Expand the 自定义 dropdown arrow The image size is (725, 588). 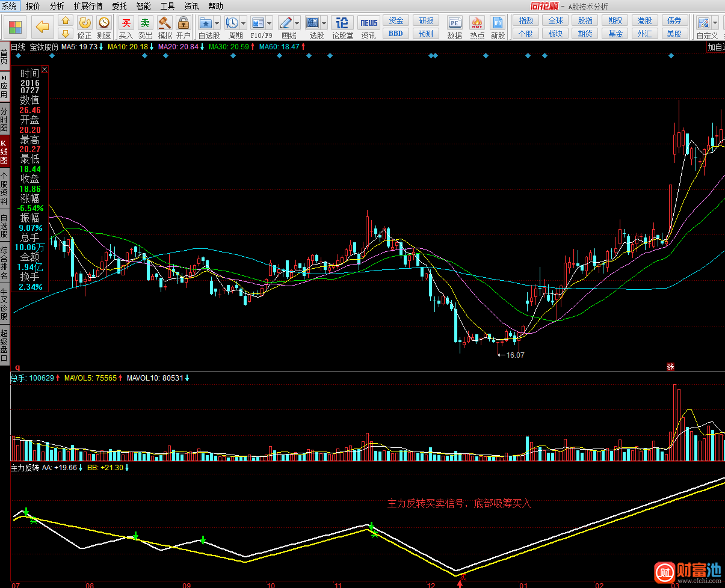click(714, 23)
